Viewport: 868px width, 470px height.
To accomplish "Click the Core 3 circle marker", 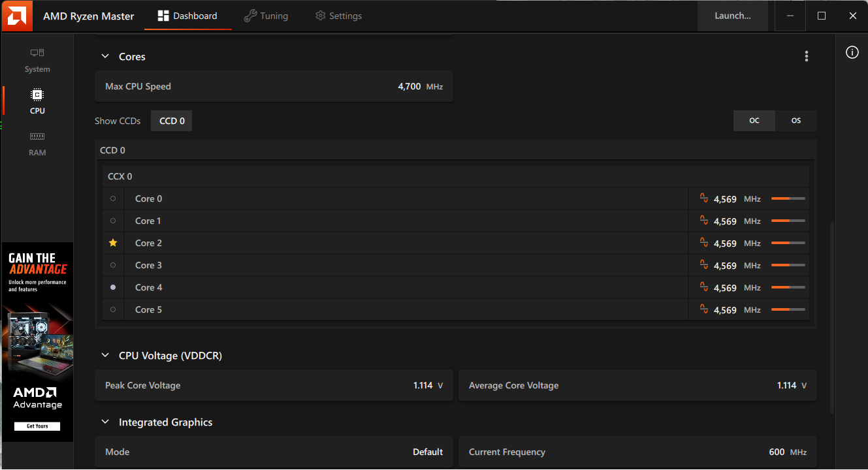I will [113, 265].
